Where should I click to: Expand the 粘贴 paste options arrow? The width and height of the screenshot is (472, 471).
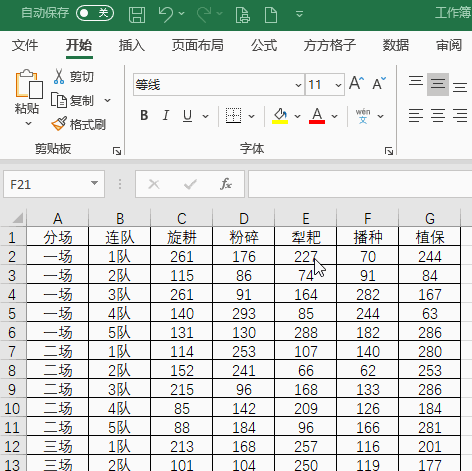(x=28, y=123)
